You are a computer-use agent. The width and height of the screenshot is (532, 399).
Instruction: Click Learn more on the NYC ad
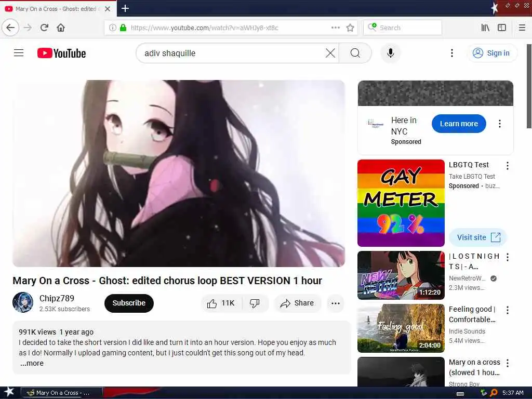pyautogui.click(x=459, y=124)
